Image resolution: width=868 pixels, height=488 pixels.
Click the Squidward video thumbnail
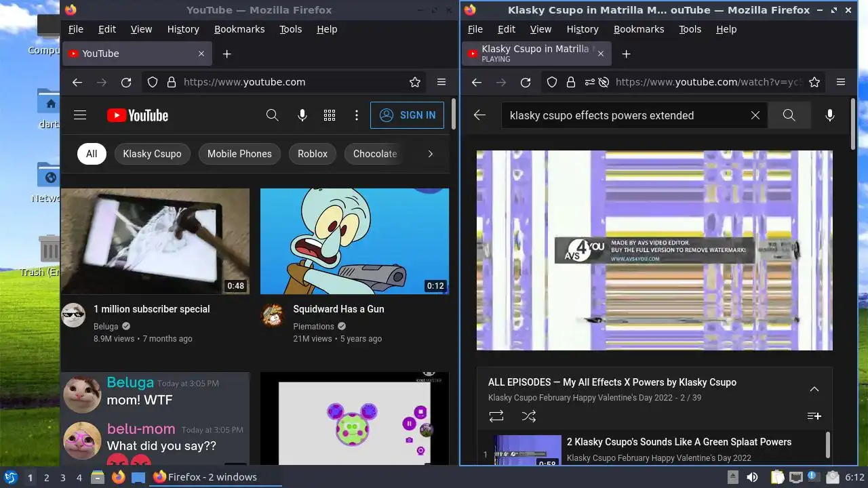click(355, 241)
